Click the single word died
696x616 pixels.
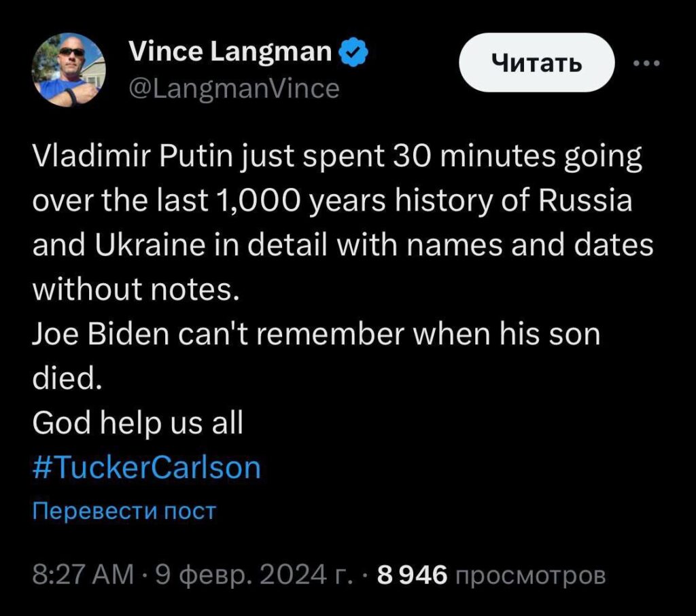pyautogui.click(x=67, y=379)
